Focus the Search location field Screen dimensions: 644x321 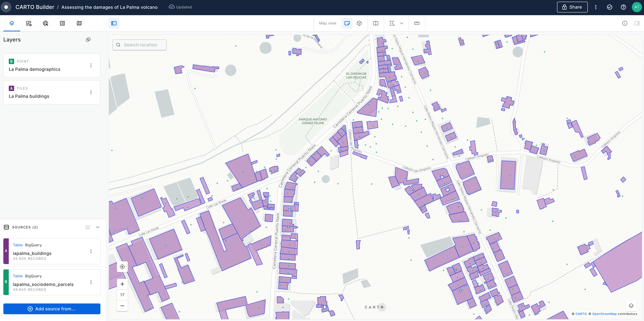[140, 45]
